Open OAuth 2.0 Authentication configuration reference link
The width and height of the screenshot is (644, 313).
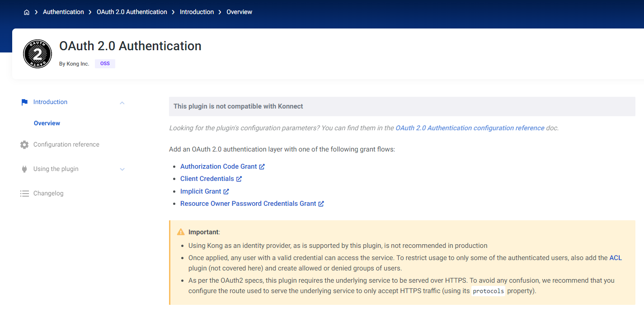[x=470, y=128]
